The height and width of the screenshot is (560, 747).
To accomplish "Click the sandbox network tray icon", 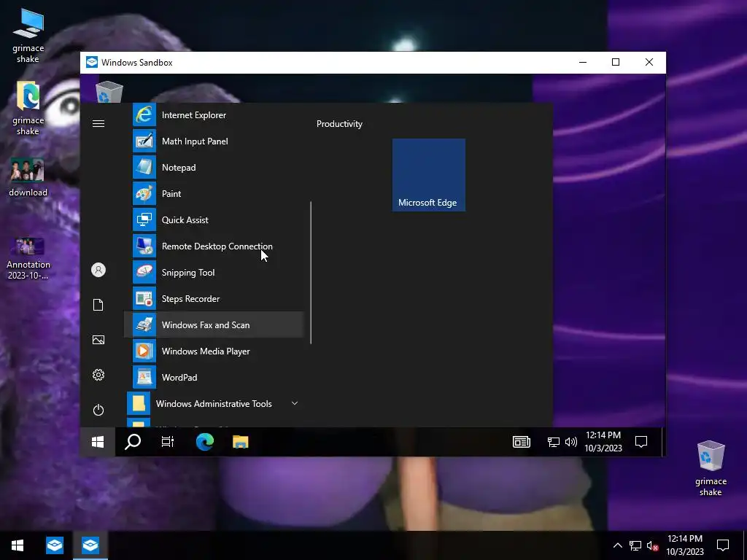I will 553,442.
